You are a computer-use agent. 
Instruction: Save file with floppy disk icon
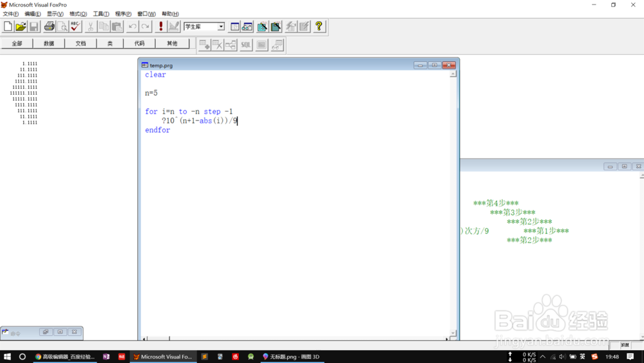coord(33,26)
